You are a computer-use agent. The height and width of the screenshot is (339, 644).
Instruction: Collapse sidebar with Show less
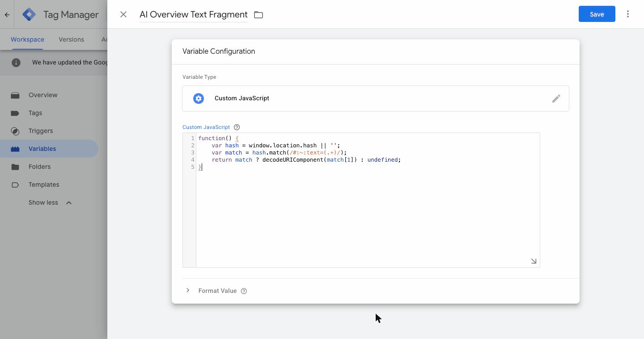pyautogui.click(x=50, y=202)
